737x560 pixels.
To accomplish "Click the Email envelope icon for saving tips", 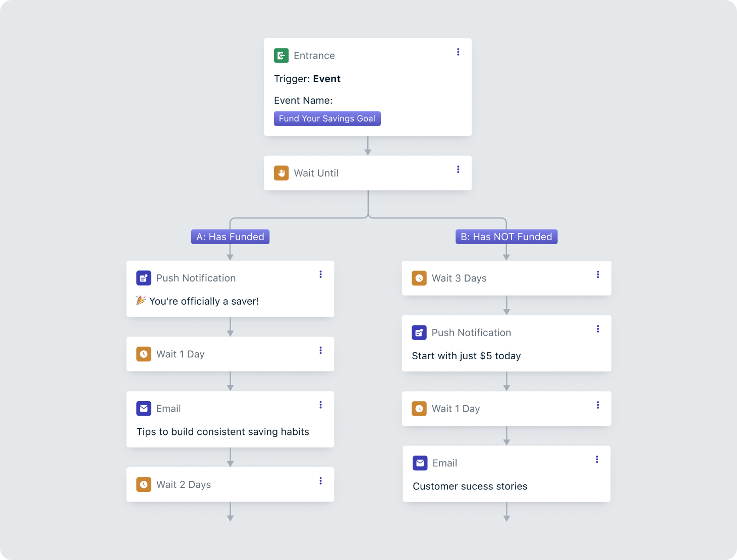I will (x=144, y=409).
